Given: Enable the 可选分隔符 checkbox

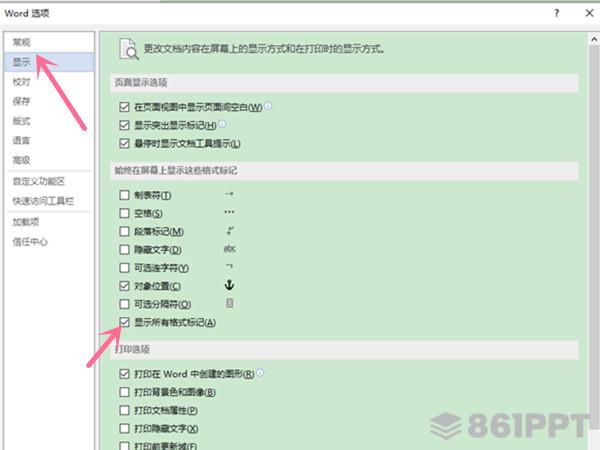Looking at the screenshot, I should coord(124,304).
